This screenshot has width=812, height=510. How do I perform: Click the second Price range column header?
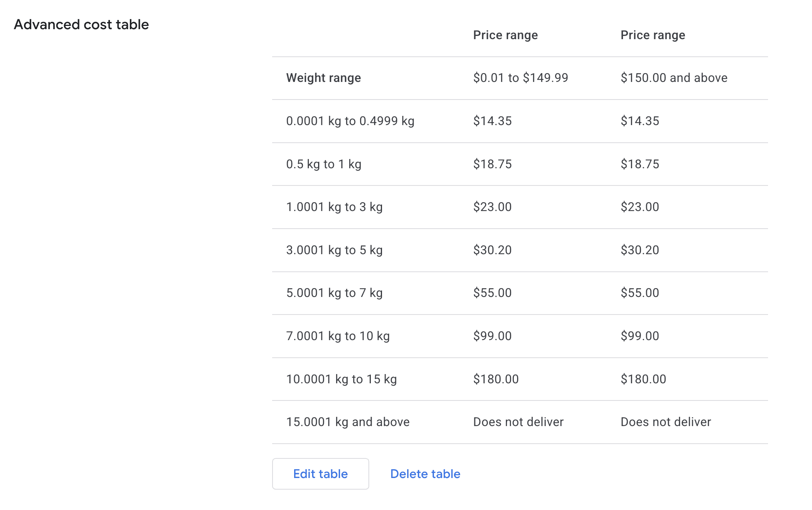pos(653,35)
